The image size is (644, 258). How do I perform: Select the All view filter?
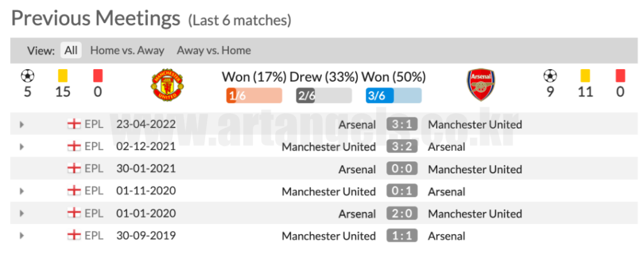click(71, 51)
